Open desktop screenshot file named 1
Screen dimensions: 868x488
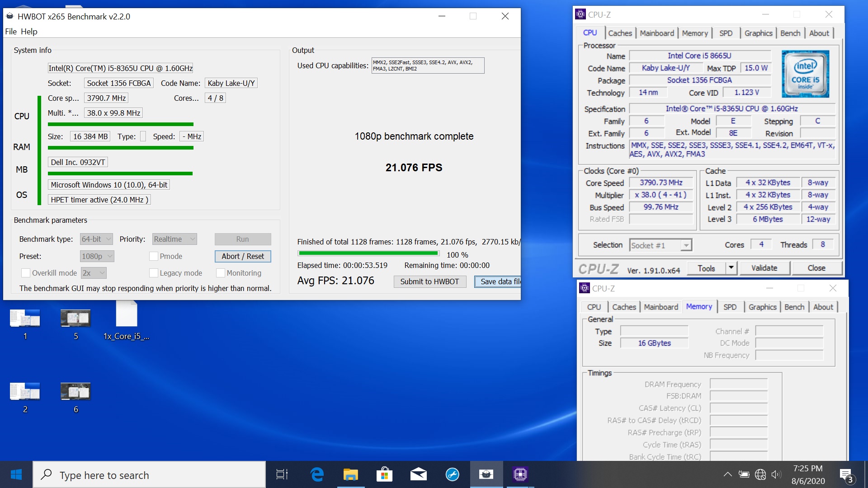tap(25, 324)
